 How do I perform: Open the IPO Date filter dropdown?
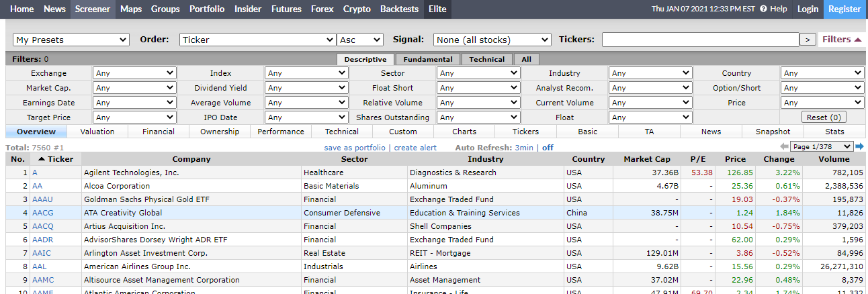pos(306,117)
